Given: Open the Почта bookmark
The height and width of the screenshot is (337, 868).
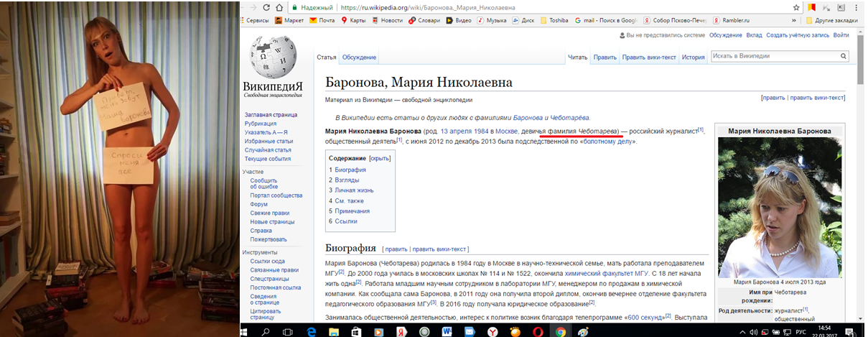Looking at the screenshot, I should (x=322, y=20).
